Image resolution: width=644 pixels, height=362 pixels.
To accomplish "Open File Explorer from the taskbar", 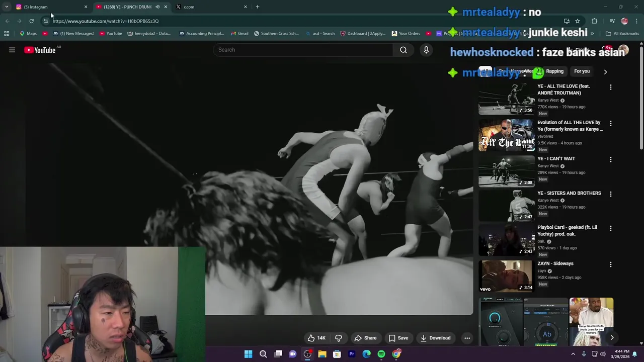I will tap(322, 354).
